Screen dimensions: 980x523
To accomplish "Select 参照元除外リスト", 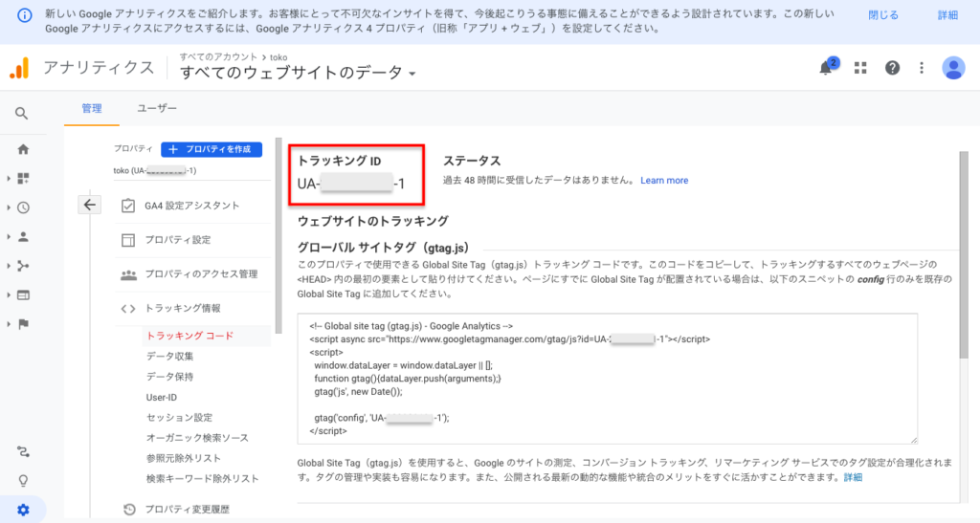I will tap(184, 458).
